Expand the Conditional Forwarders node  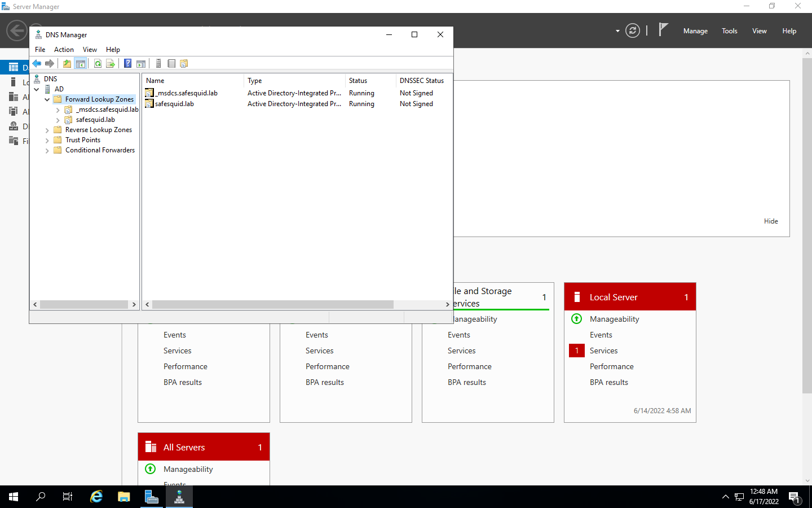(x=47, y=151)
